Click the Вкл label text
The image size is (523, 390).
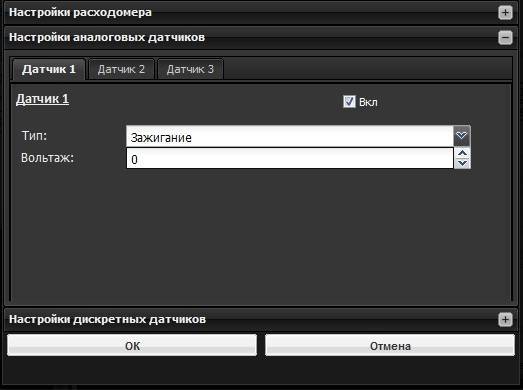368,102
